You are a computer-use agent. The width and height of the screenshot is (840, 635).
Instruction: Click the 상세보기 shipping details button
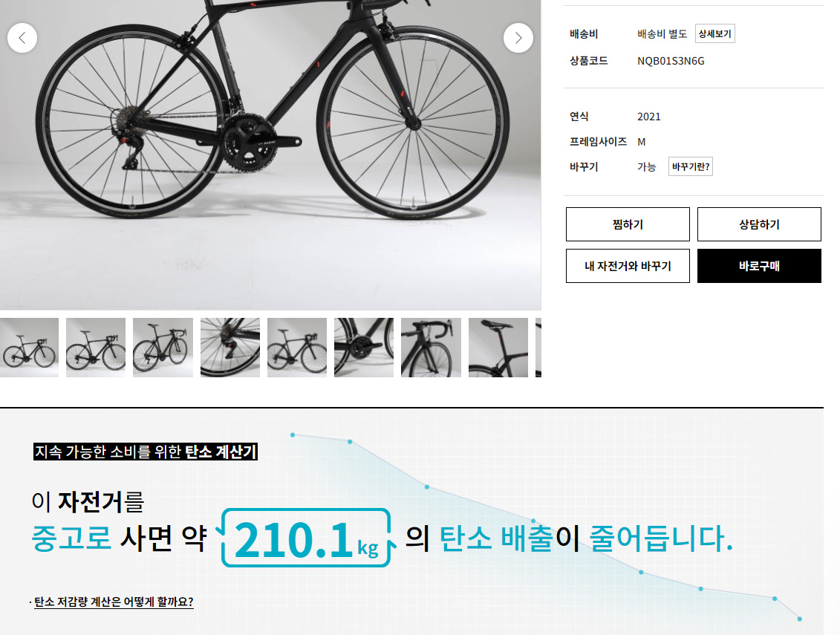click(714, 33)
